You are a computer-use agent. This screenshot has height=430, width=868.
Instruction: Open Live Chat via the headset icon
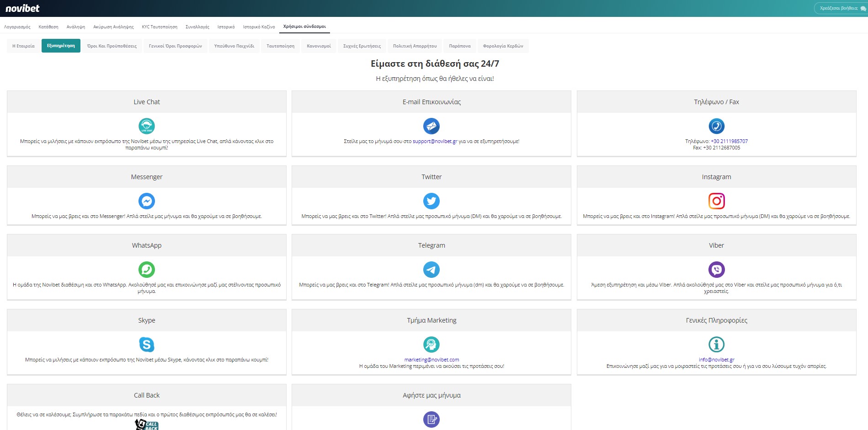[x=146, y=126]
